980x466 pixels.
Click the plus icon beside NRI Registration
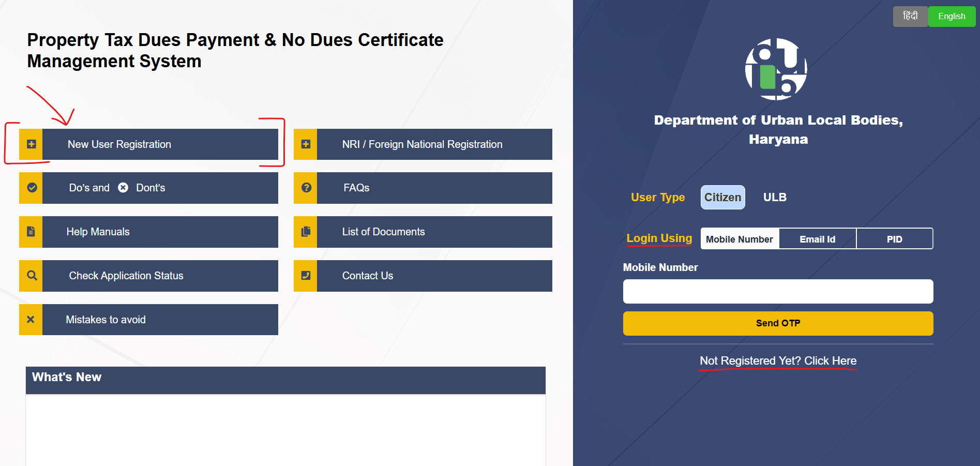pos(306,144)
